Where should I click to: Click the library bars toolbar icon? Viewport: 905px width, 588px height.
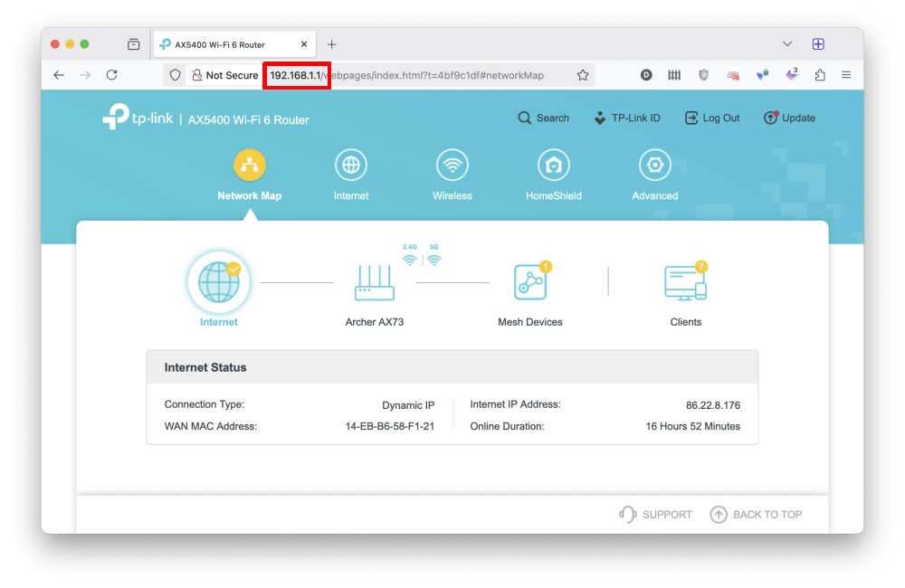tap(674, 75)
